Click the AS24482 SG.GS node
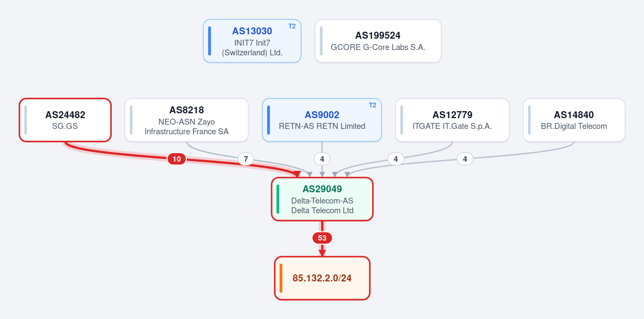The width and height of the screenshot is (644, 319). 66,120
